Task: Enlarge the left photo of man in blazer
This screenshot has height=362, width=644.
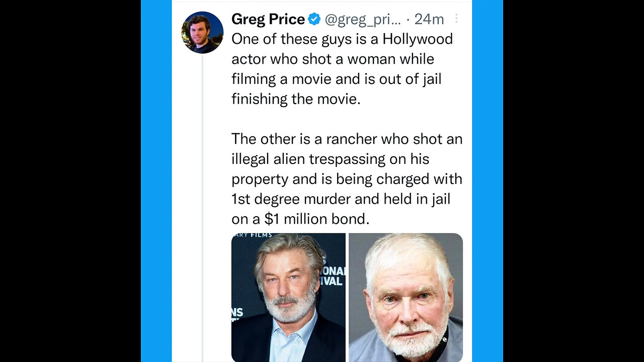Action: coord(288,298)
